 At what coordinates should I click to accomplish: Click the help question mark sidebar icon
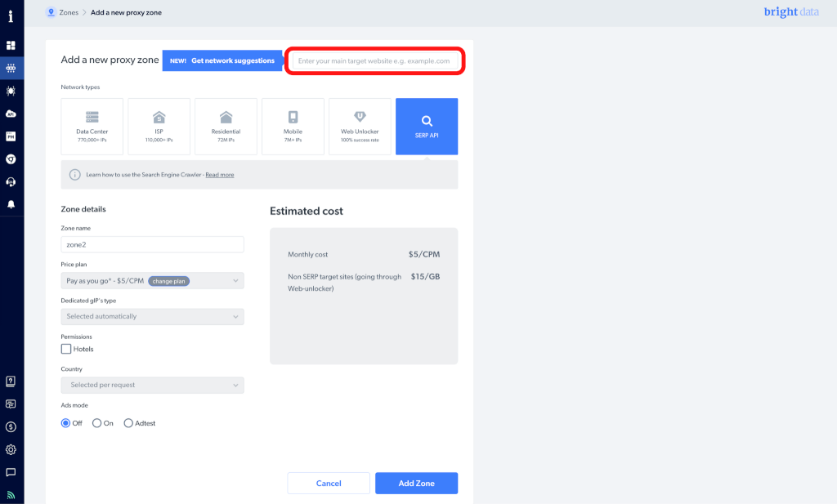[x=11, y=381]
